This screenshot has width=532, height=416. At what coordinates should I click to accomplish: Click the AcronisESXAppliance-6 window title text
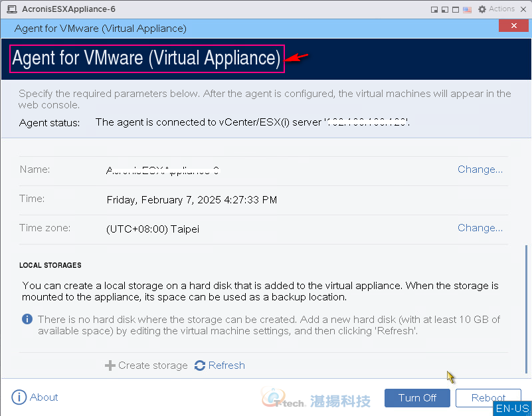69,9
